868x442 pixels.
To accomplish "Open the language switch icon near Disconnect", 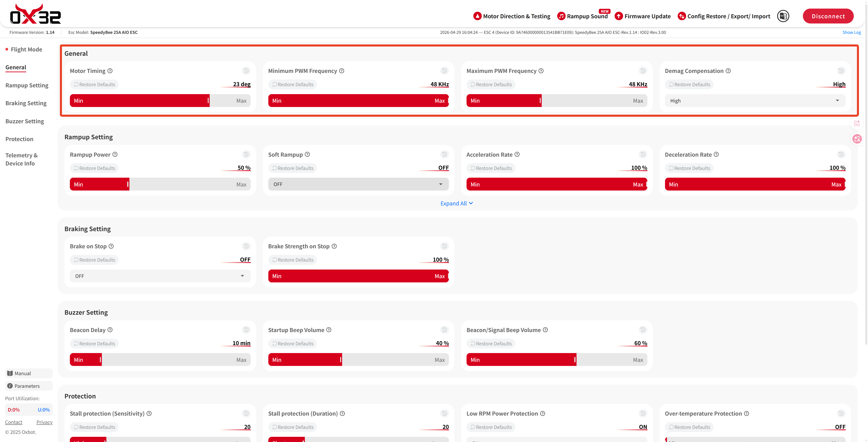I will (x=783, y=16).
